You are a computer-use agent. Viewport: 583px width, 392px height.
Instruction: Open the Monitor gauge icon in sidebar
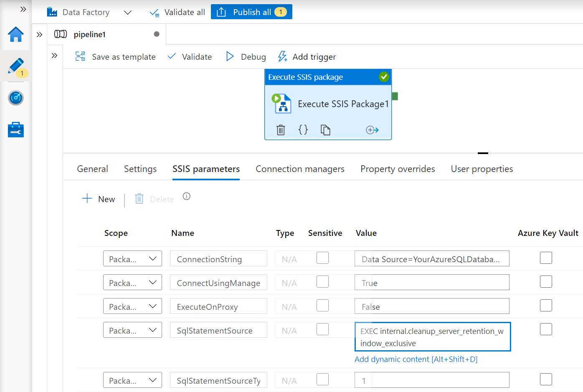click(16, 98)
